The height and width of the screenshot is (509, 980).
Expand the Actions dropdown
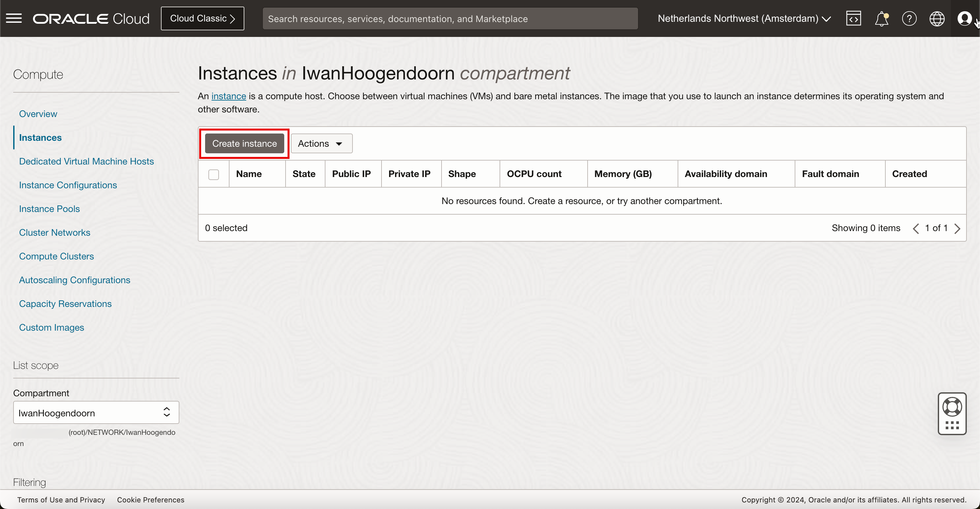coord(321,143)
